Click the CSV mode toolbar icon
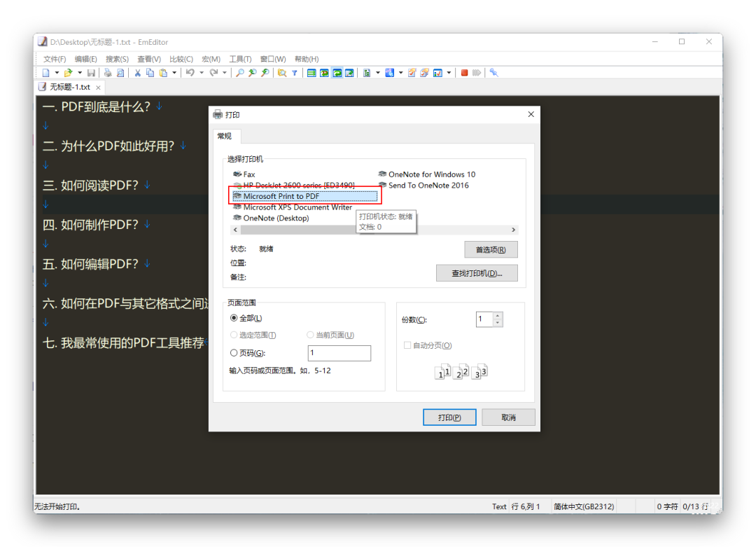Screen dimensions: 756x547 coord(367,73)
